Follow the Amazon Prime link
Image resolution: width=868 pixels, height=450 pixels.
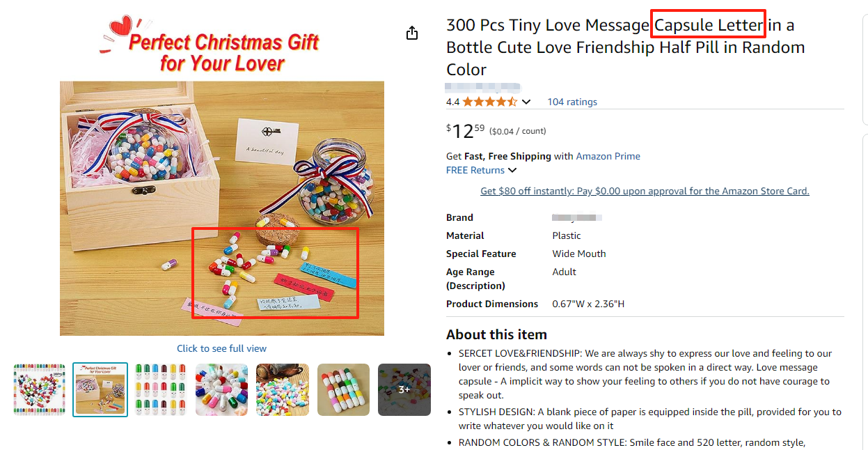coord(608,156)
